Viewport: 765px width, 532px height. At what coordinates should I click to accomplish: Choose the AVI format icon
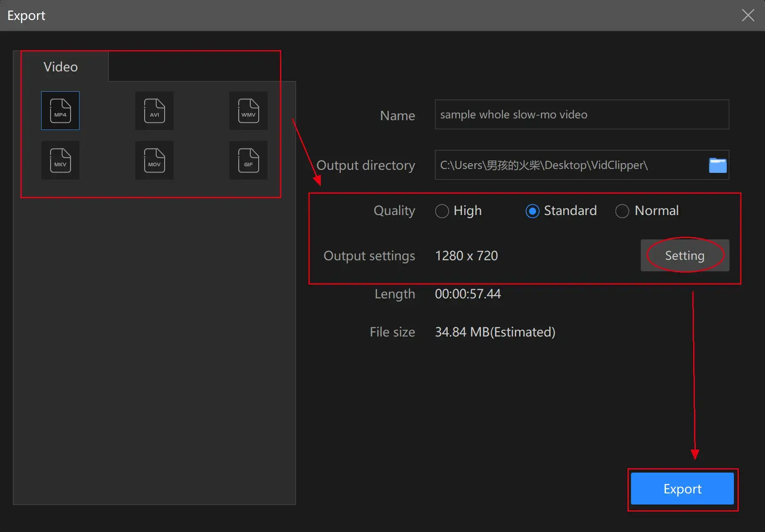coord(154,111)
